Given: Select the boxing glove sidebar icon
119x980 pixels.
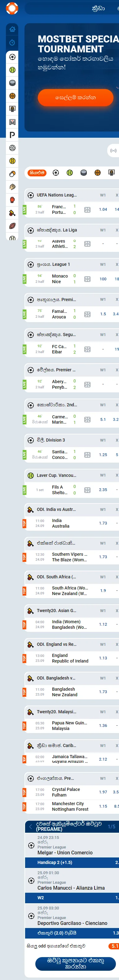Looking at the screenshot, I should pos(12,200).
